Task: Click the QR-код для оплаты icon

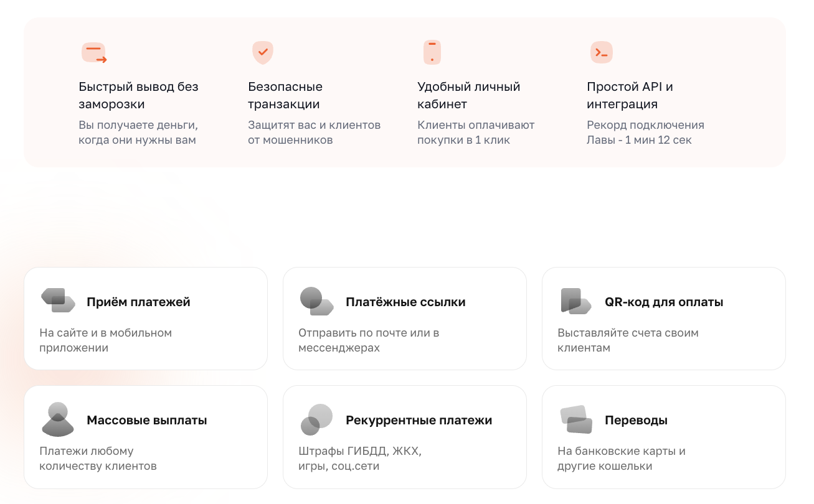Action: pos(576,301)
